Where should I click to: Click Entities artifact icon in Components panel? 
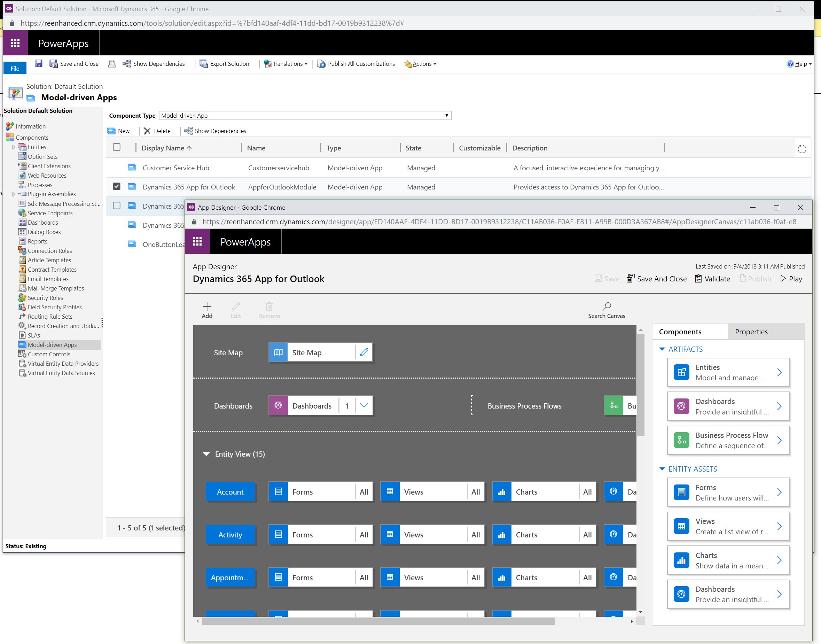click(x=681, y=373)
